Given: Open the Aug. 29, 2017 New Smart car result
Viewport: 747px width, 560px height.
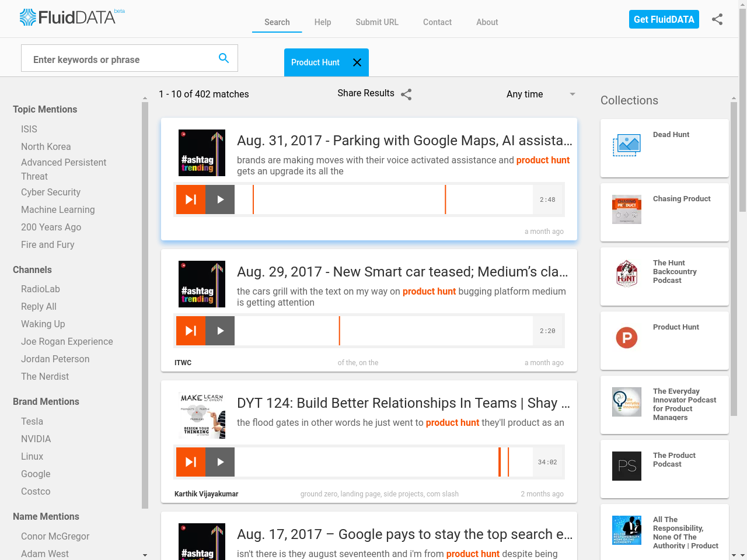Looking at the screenshot, I should [403, 272].
